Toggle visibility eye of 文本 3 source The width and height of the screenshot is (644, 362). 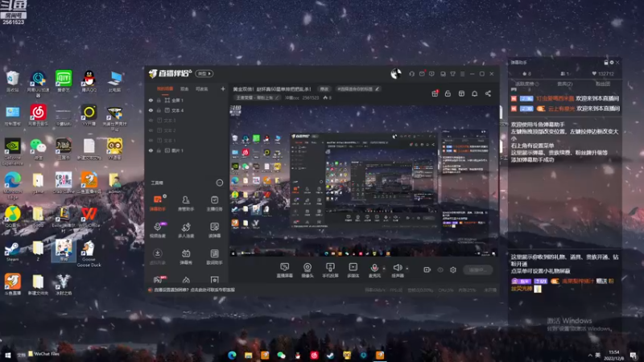pyautogui.click(x=151, y=120)
